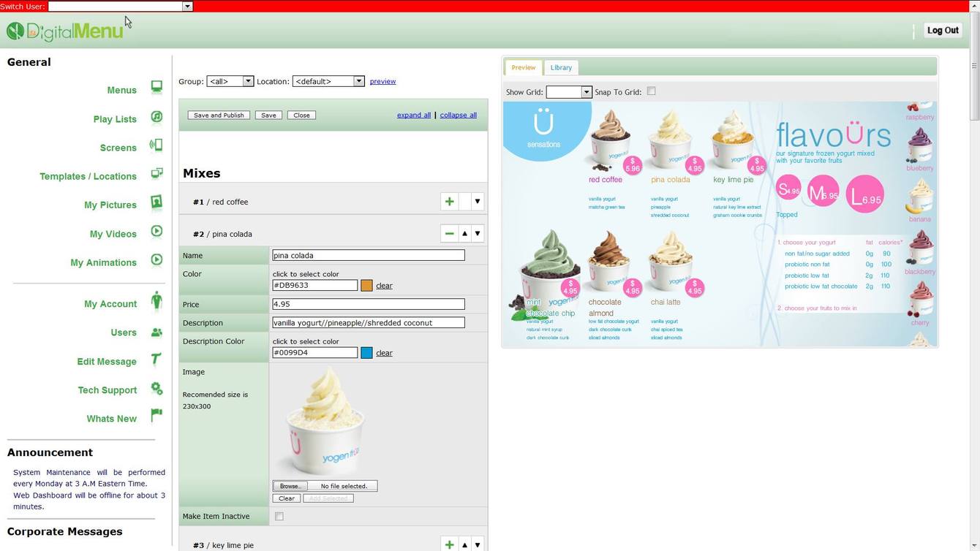Move key lime pie item down

pyautogui.click(x=478, y=545)
